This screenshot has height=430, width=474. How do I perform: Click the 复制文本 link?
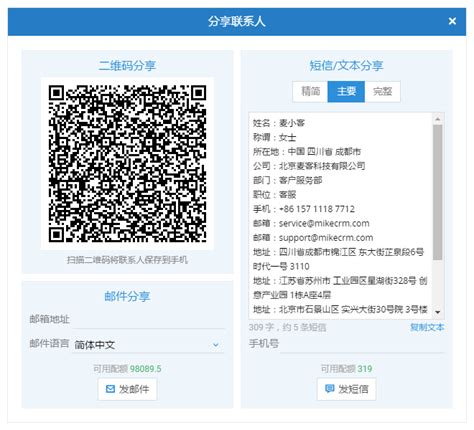coord(427,327)
